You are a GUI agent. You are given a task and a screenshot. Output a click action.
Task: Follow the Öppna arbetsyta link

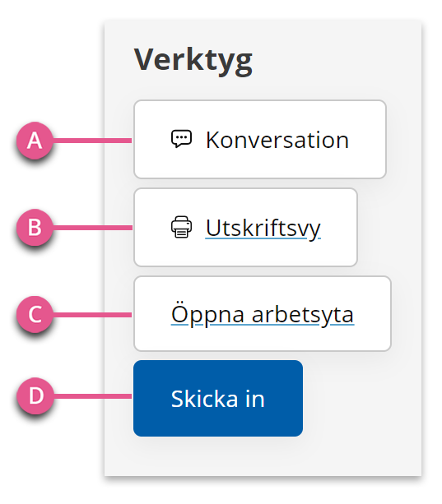(x=263, y=314)
